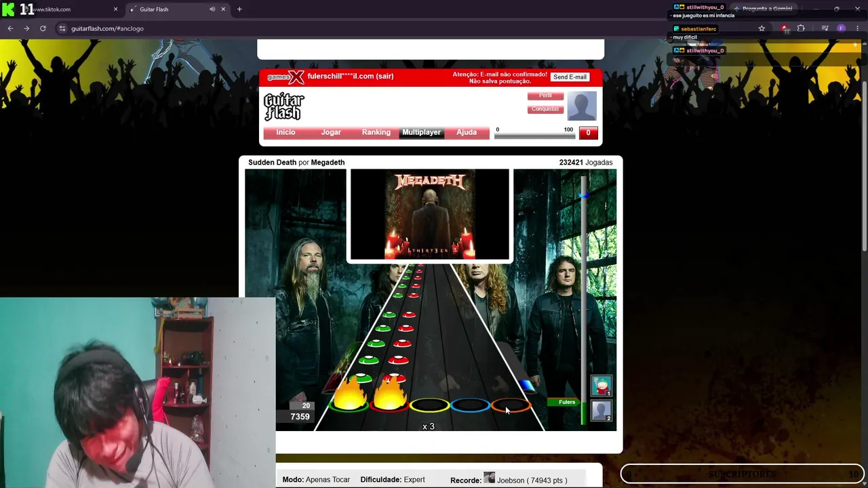The image size is (868, 488).
Task: Click the Joebson record holder name
Action: [x=511, y=480]
